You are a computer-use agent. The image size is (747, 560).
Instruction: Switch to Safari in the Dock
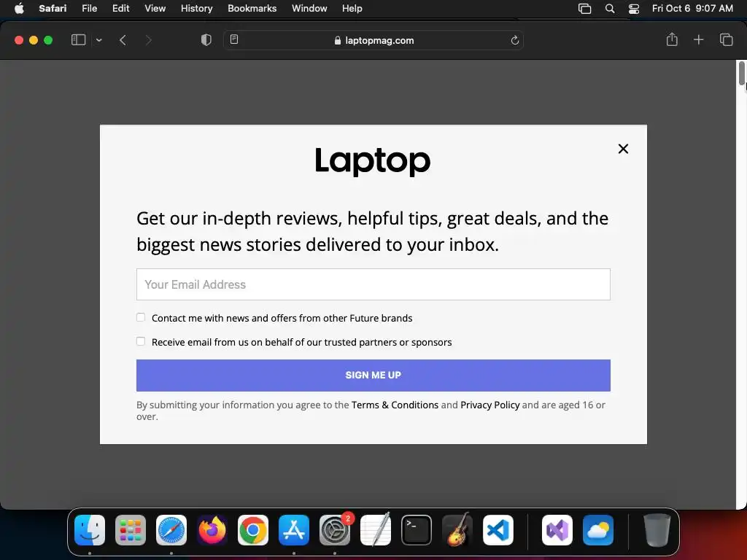click(x=171, y=530)
